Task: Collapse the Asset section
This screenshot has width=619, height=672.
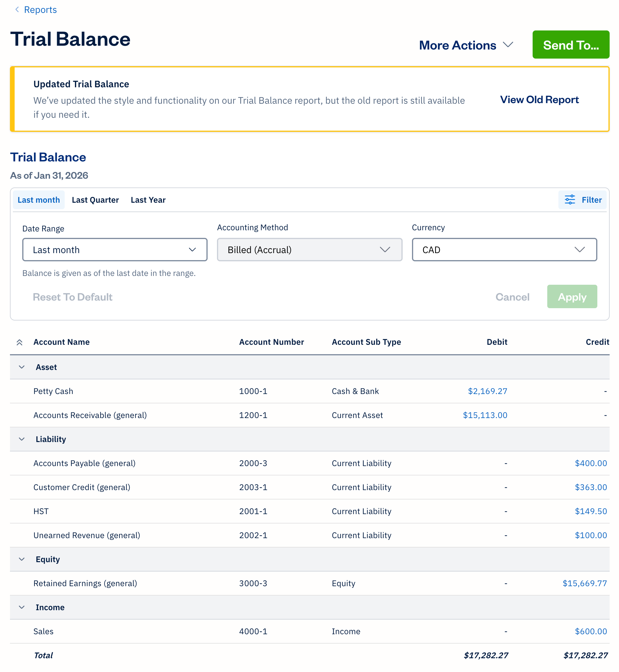Action: 21,367
